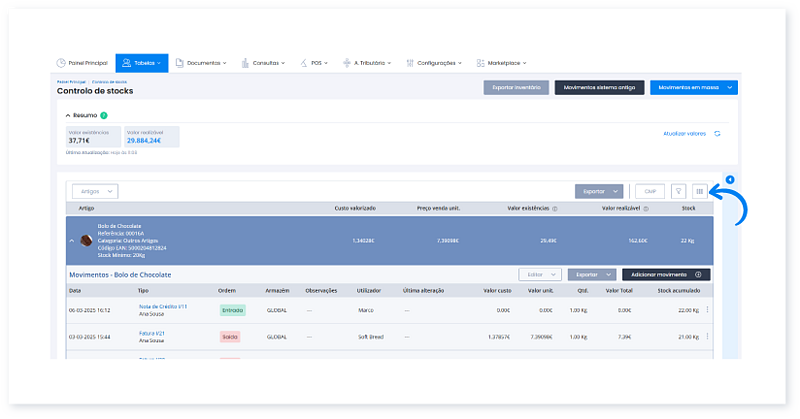This screenshot has width=800, height=419.
Task: Collapse the Bolo de Chocolate row
Action: (71, 241)
